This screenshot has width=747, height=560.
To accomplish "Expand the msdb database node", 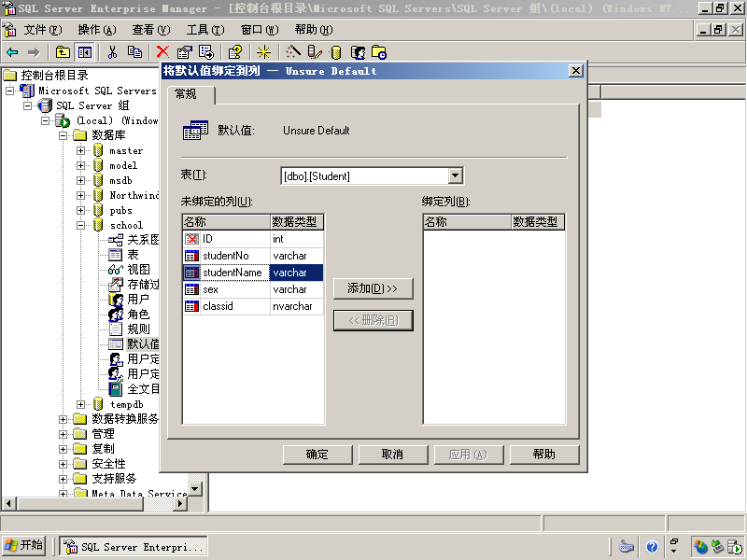I will 80,180.
